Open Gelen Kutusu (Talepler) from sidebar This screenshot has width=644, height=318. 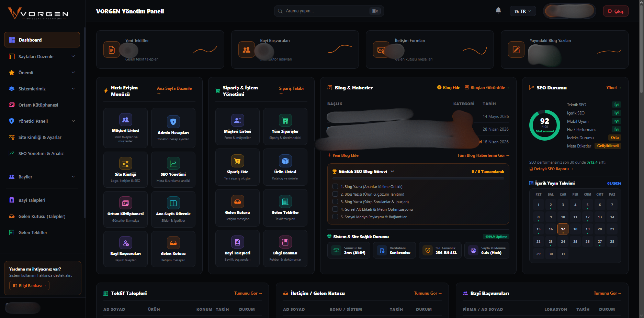pyautogui.click(x=42, y=216)
